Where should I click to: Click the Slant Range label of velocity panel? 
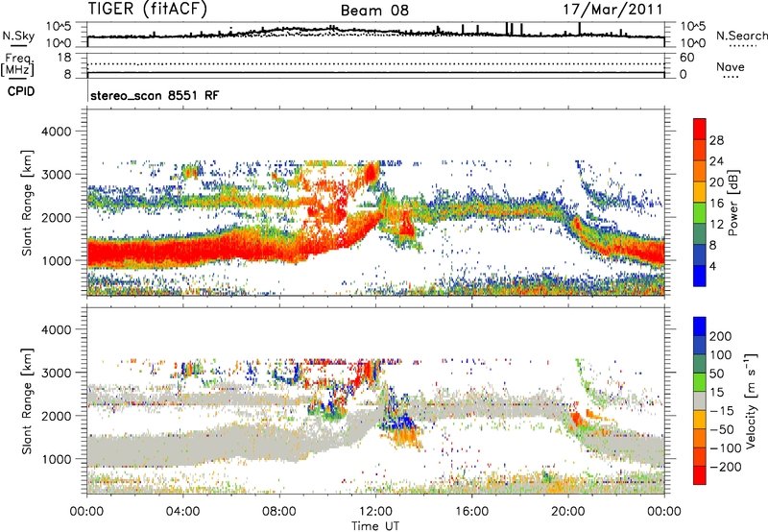pos(27,401)
